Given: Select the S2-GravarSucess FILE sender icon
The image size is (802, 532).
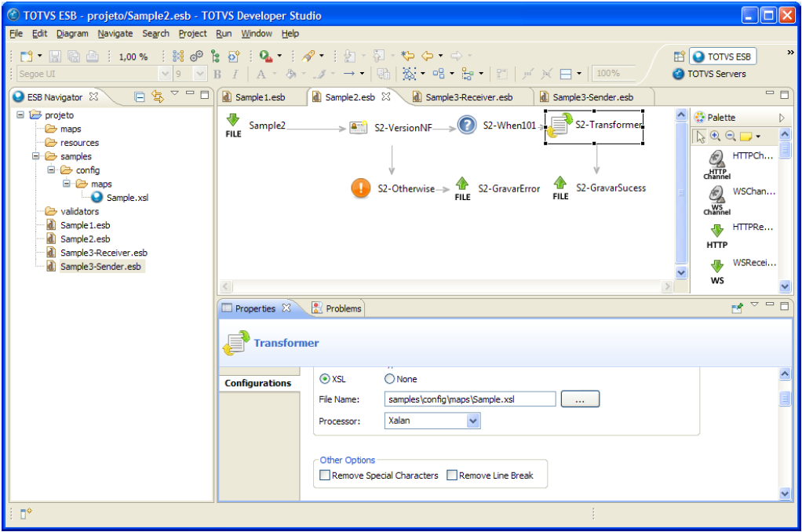Looking at the screenshot, I should pos(560,188).
